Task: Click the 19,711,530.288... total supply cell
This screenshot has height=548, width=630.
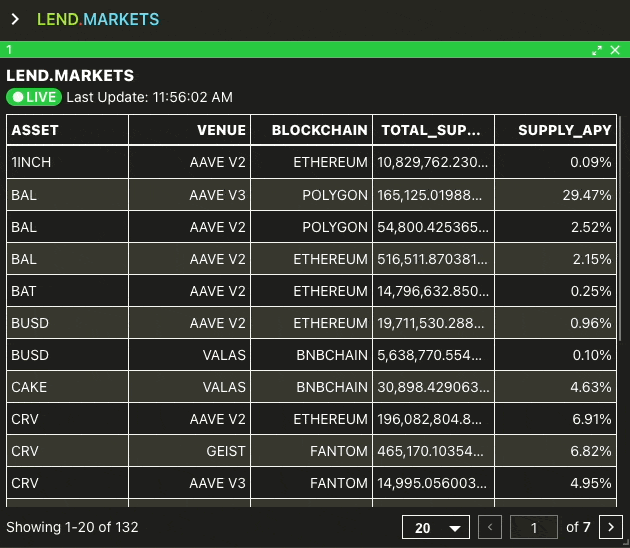Action: click(x=434, y=323)
